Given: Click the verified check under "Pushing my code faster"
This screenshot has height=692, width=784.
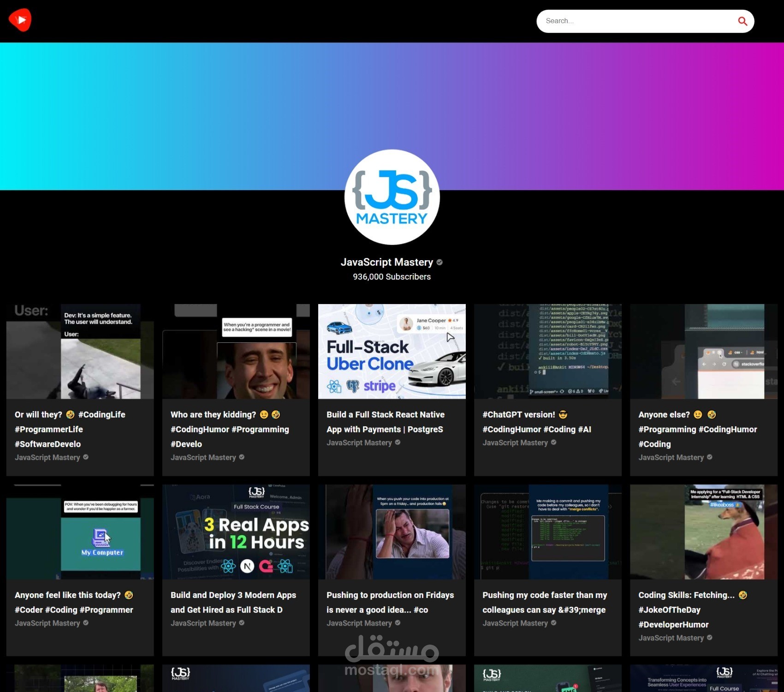Looking at the screenshot, I should [553, 623].
